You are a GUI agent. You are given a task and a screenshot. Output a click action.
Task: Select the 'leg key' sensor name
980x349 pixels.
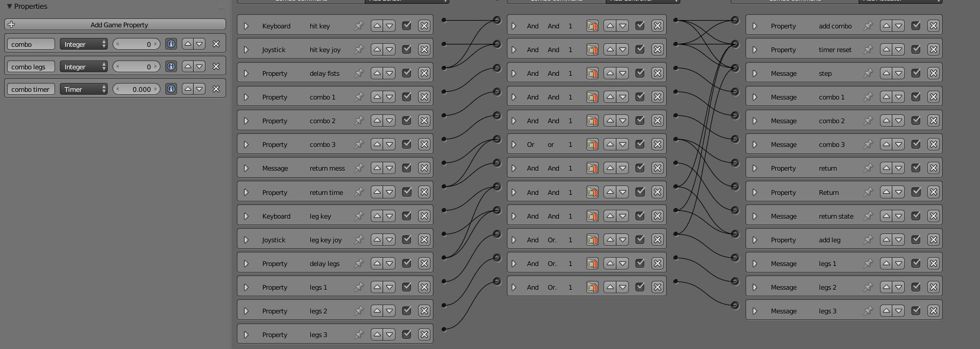(320, 216)
